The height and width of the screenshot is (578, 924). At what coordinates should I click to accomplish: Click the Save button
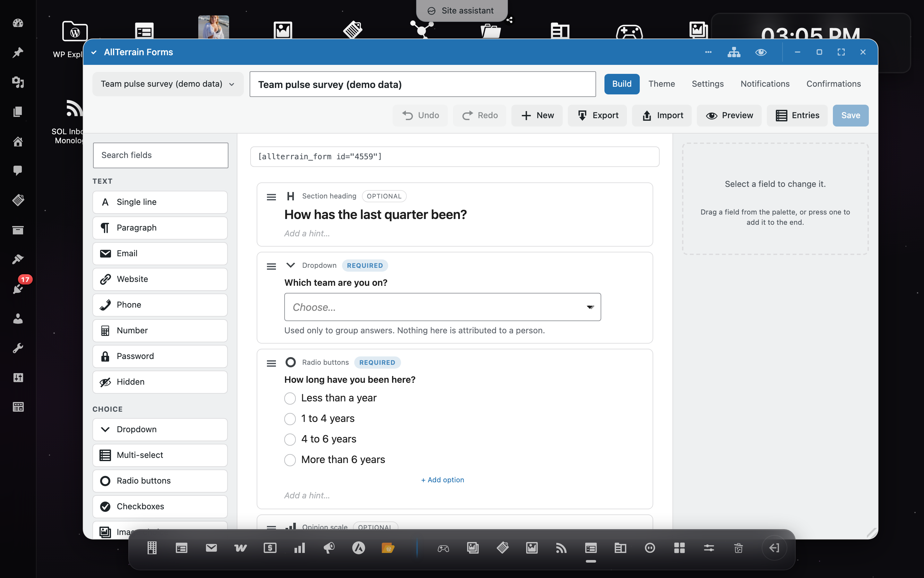click(x=850, y=116)
